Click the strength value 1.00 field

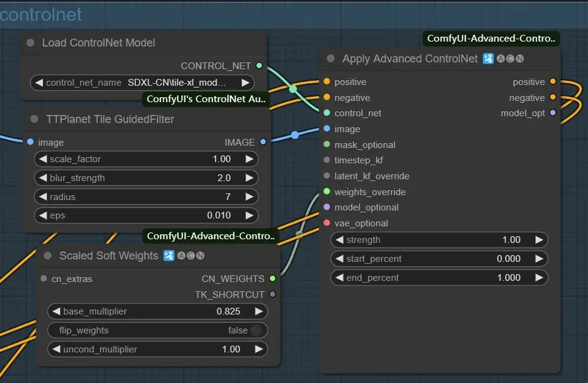[511, 239]
